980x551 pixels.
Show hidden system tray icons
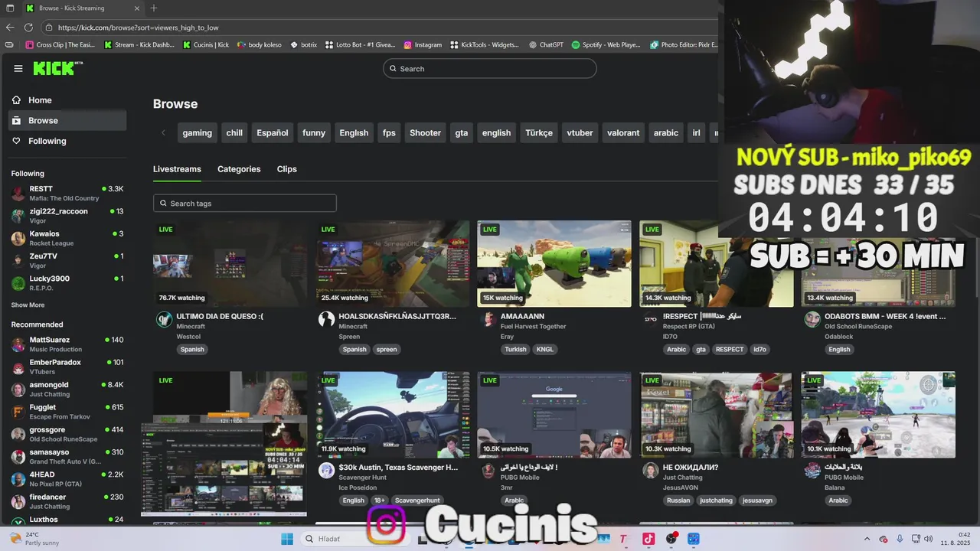tap(867, 539)
